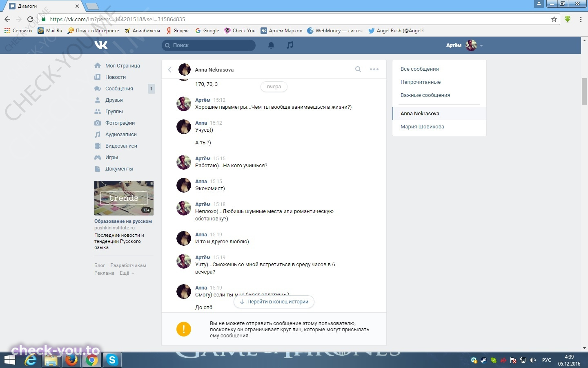Open the notifications bell
This screenshot has width=588, height=368.
271,45
